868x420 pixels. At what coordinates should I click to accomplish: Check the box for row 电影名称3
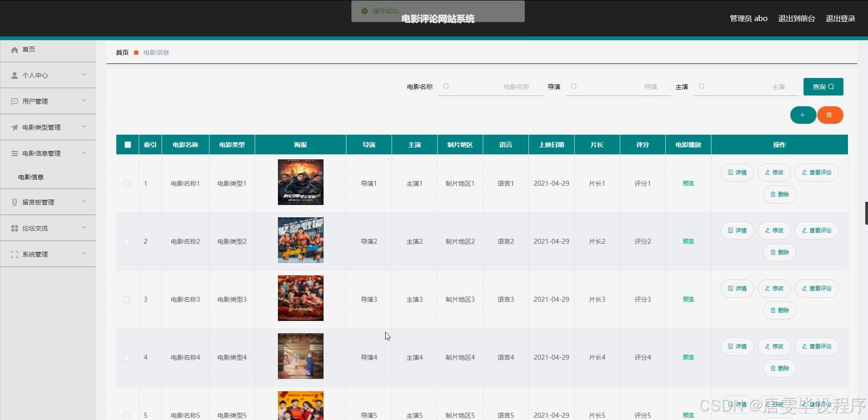pos(127,299)
